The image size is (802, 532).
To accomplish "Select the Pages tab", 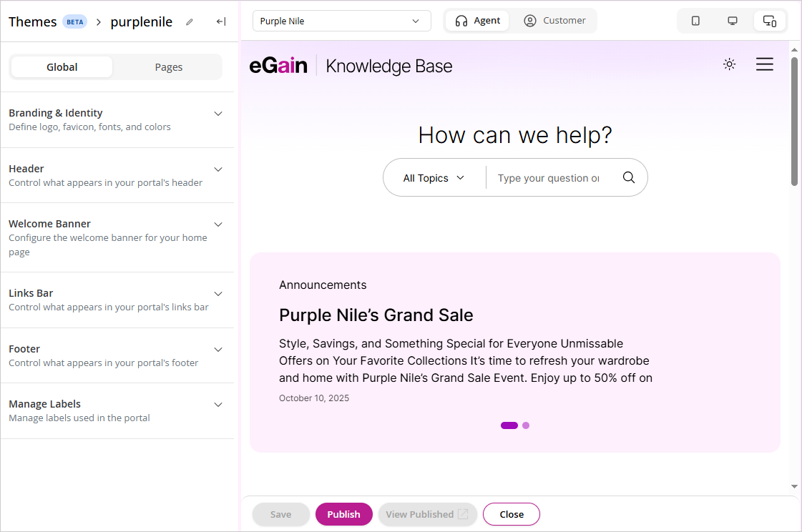I will click(x=169, y=67).
